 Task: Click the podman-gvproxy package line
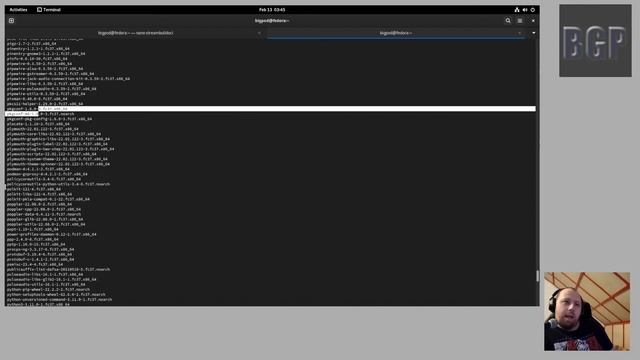tap(47, 174)
